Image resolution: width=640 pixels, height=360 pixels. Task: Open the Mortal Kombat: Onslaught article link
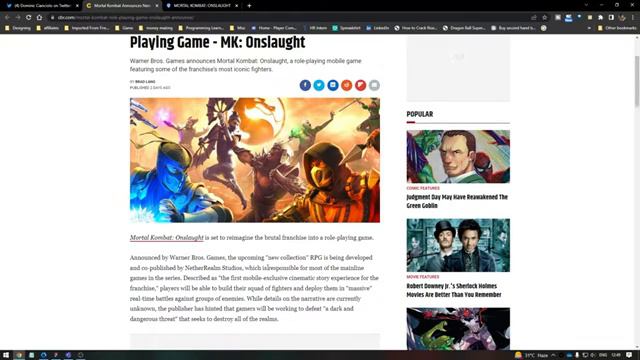click(167, 238)
